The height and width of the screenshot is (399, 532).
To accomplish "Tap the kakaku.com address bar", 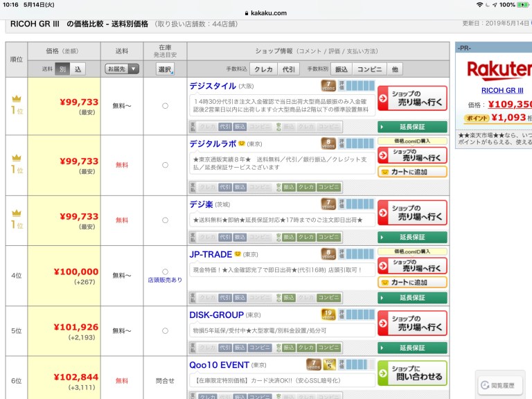I will [266, 12].
